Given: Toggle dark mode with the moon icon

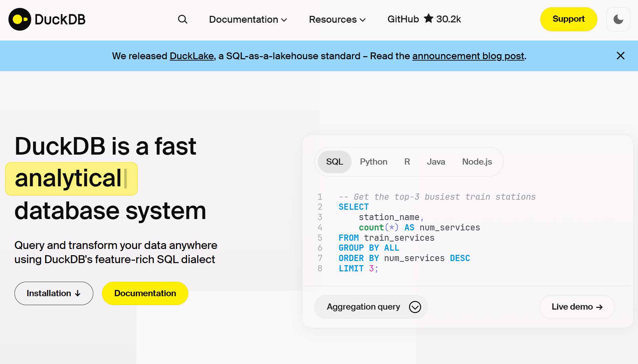Looking at the screenshot, I should [x=618, y=19].
